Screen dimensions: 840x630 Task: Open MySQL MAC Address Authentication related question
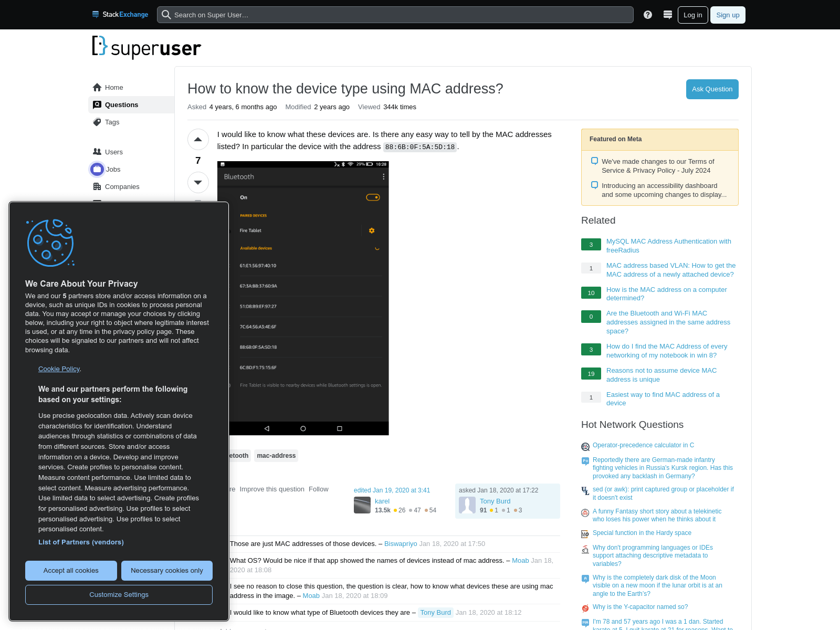pos(669,246)
